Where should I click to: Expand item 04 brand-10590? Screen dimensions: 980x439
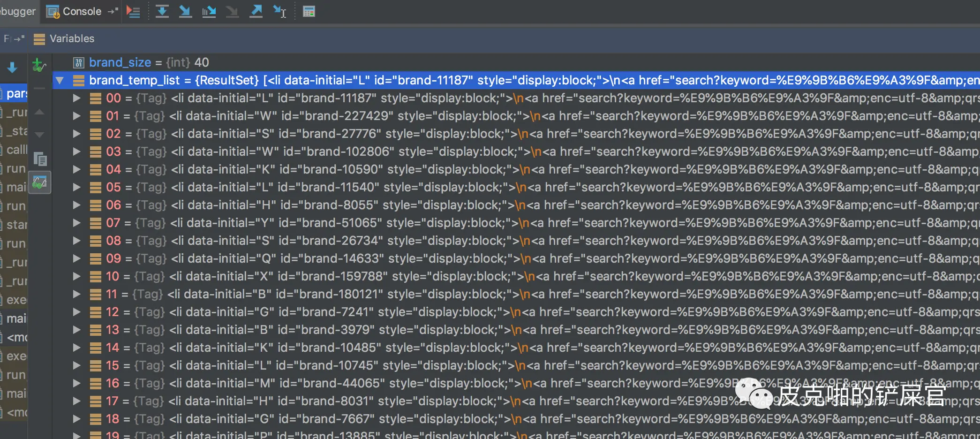pos(76,169)
